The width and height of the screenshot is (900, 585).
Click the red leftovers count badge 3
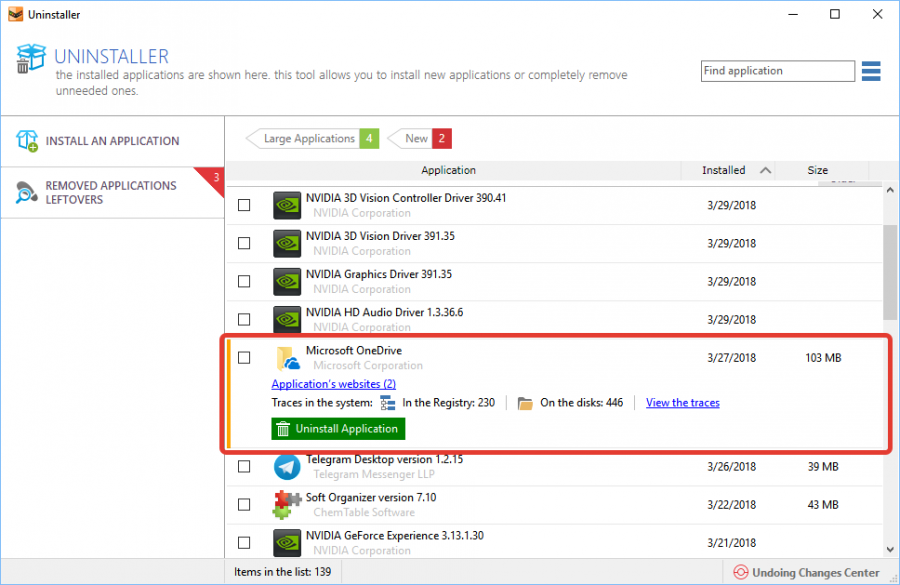click(215, 178)
